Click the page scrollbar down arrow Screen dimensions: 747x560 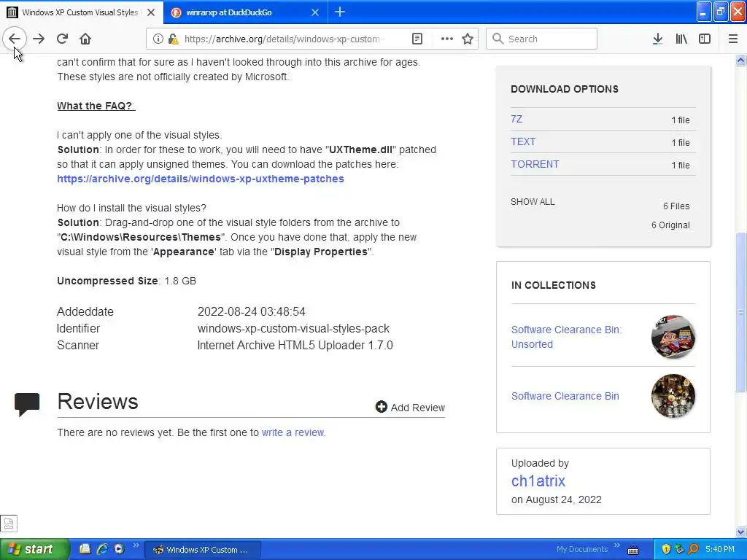(741, 532)
